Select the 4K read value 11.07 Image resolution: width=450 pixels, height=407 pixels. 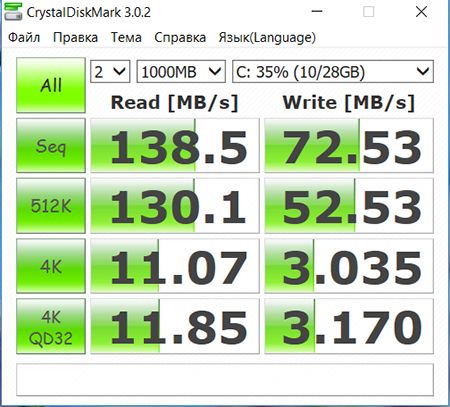[175, 266]
